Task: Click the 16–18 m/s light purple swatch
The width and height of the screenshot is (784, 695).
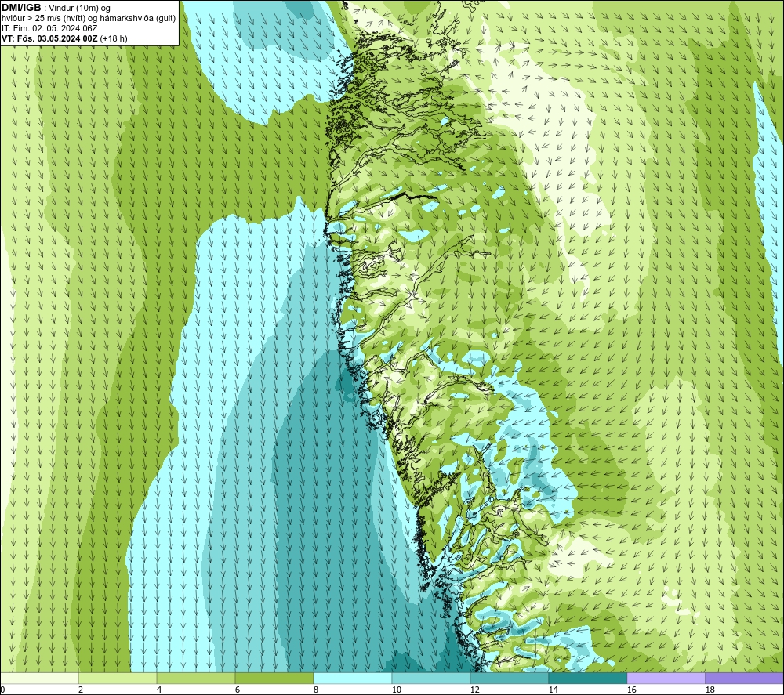Action: click(x=666, y=679)
